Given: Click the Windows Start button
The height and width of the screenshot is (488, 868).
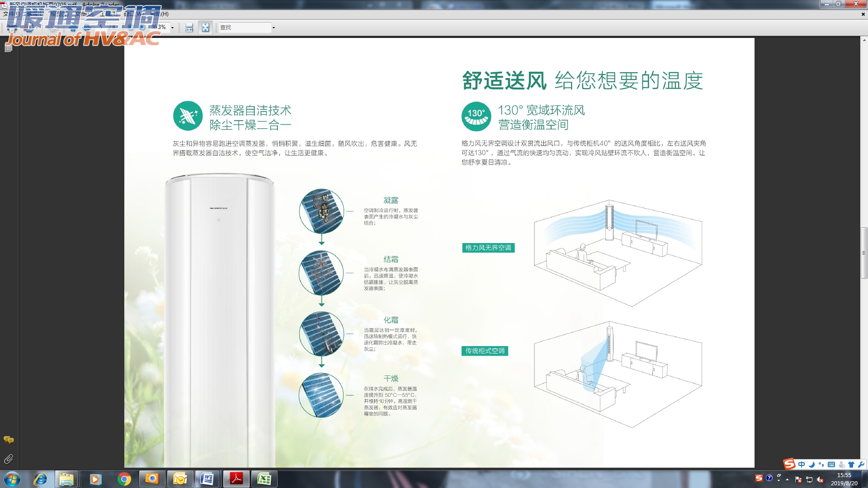Looking at the screenshot, I should [12, 479].
